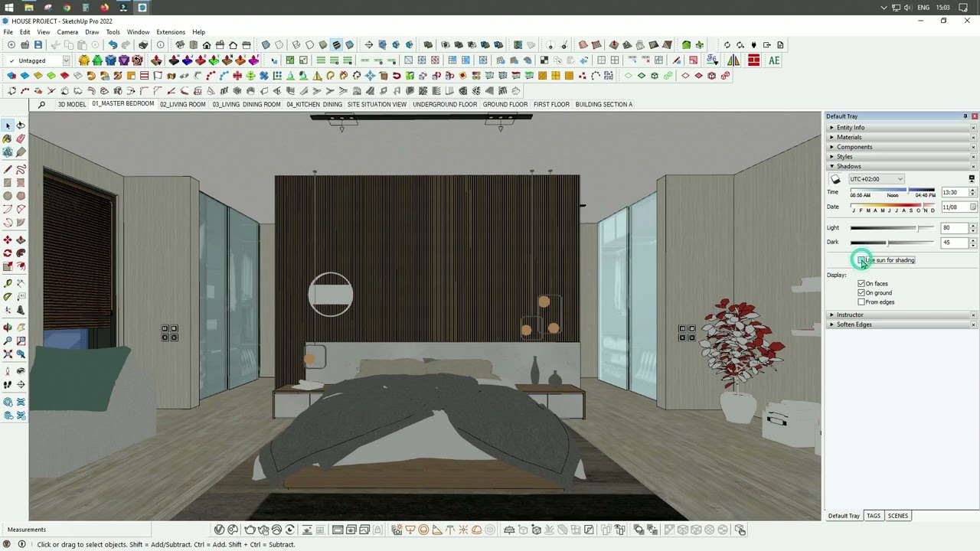This screenshot has width=980, height=551.
Task: Click the red brick wall extension icon
Action: (753, 60)
